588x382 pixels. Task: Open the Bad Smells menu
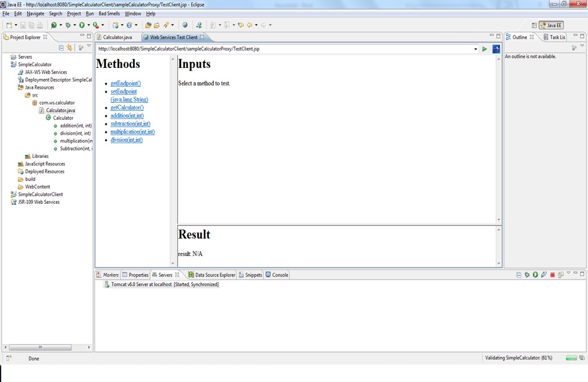click(x=109, y=13)
